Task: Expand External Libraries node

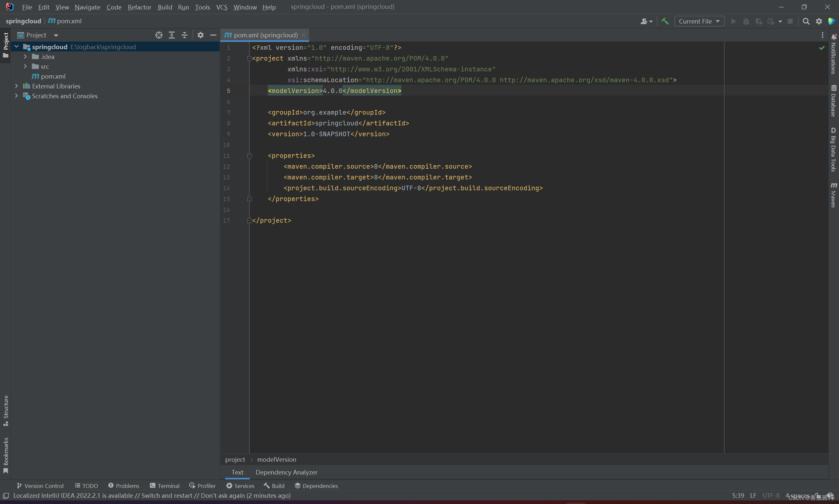Action: coord(16,86)
